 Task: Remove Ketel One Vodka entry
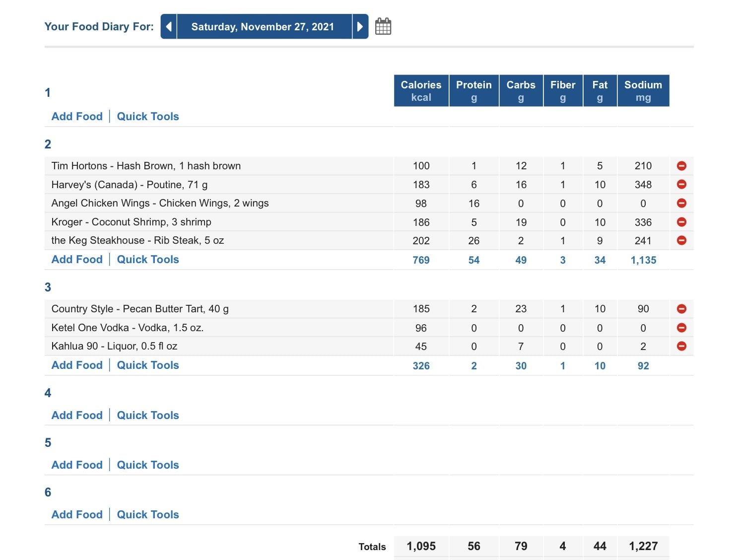(x=681, y=328)
